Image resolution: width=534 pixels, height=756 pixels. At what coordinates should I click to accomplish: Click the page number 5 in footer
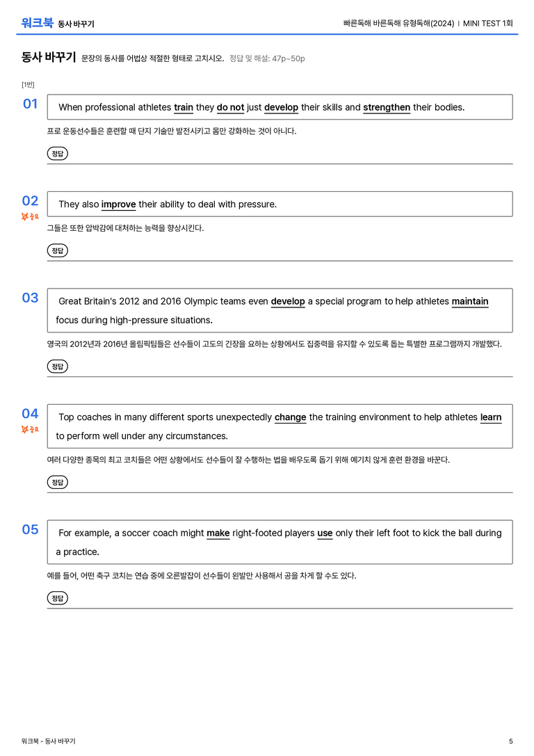[x=511, y=741]
